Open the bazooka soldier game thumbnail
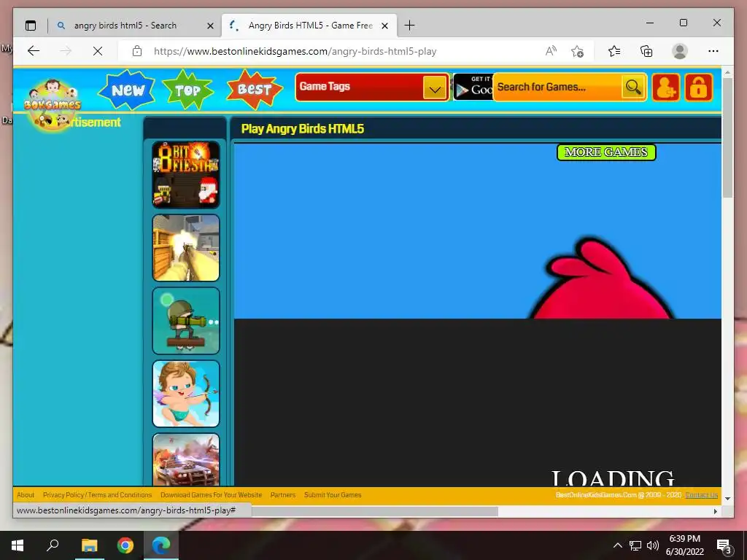Viewport: 747px width, 560px height. [186, 321]
